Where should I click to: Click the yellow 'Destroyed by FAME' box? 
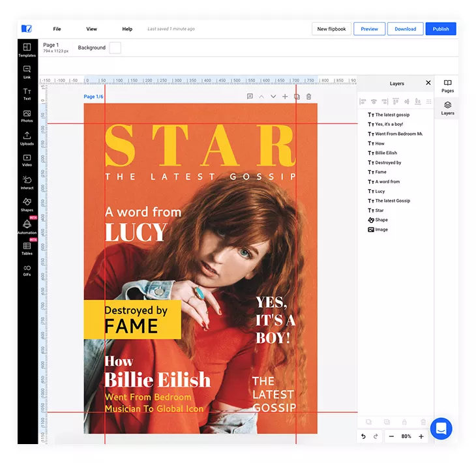[x=132, y=320]
